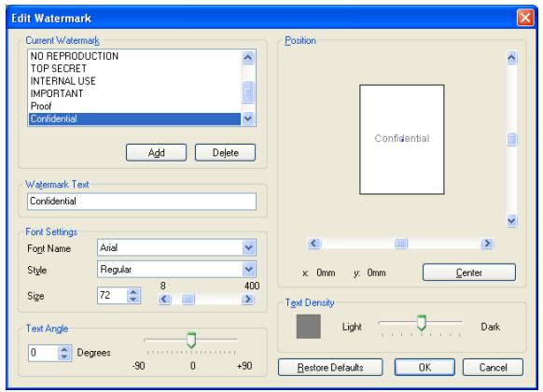Click position horizontal scroll left arrow

(x=314, y=244)
